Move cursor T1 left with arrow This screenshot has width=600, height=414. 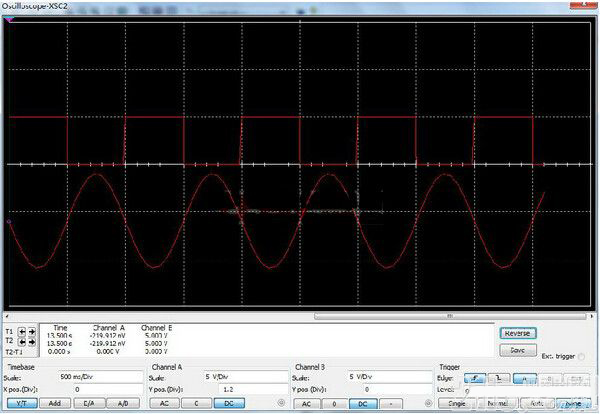click(23, 331)
